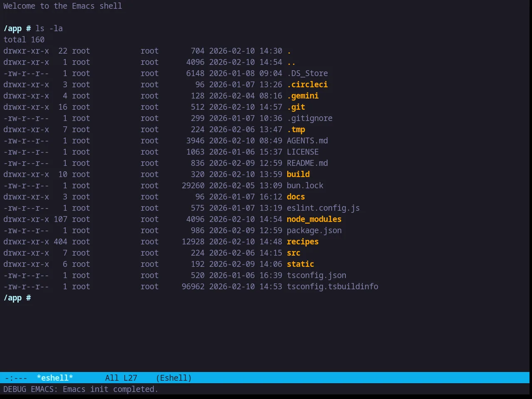Click the .tmp directory entry
Screen dimensions: 532x399
[x=296, y=129]
